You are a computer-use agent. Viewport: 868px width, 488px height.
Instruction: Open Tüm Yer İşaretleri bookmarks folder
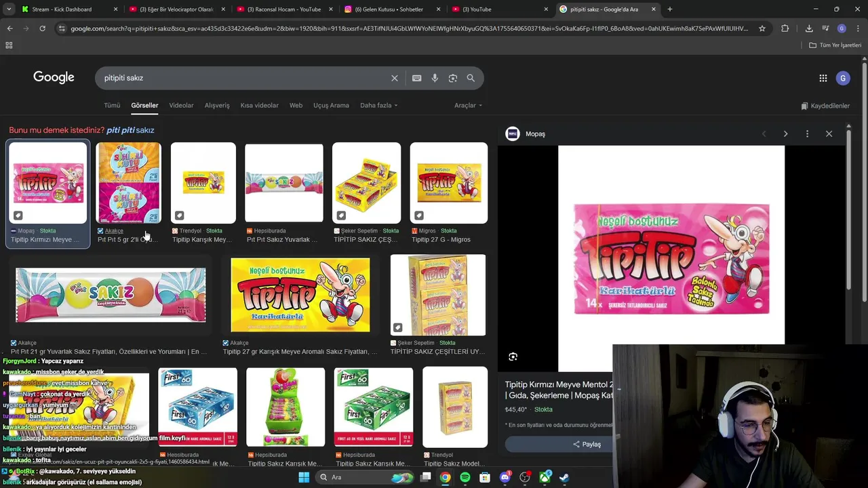pyautogui.click(x=835, y=45)
